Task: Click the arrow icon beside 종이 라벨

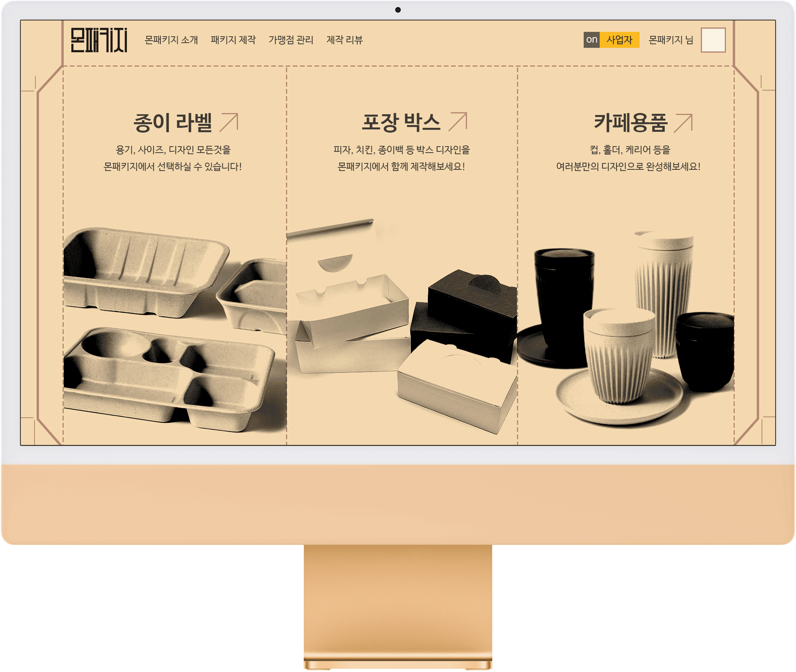Action: click(229, 122)
